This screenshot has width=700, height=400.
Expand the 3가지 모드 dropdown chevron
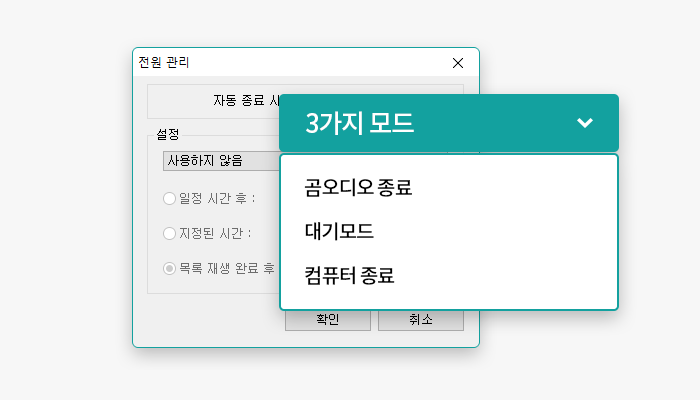[584, 123]
